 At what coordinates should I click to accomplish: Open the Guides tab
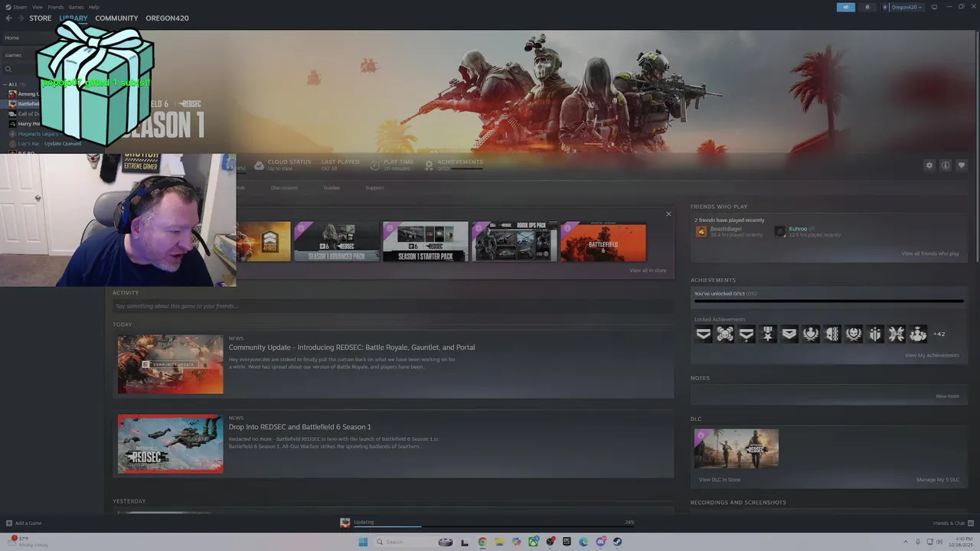point(332,187)
